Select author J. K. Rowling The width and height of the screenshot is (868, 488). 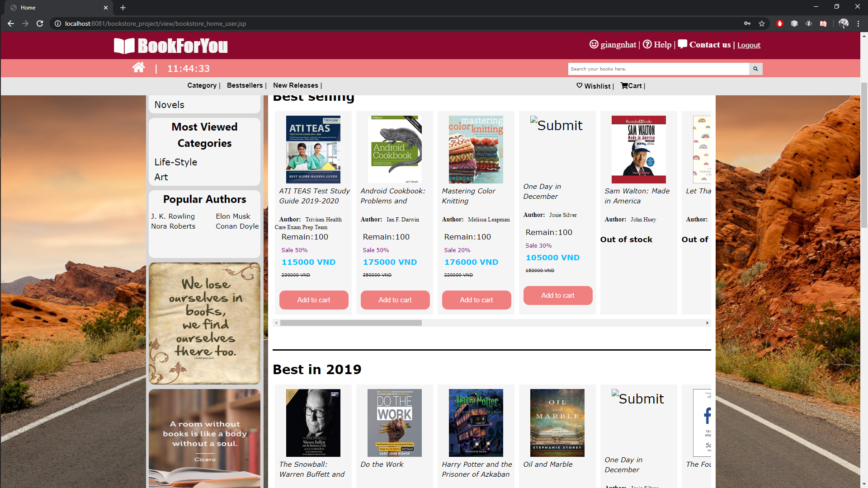[x=173, y=216]
